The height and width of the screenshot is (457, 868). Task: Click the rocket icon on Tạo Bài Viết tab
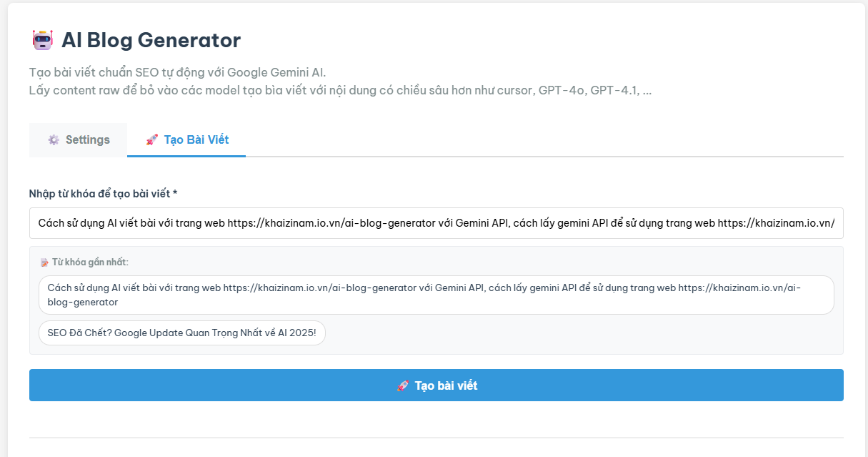(151, 140)
